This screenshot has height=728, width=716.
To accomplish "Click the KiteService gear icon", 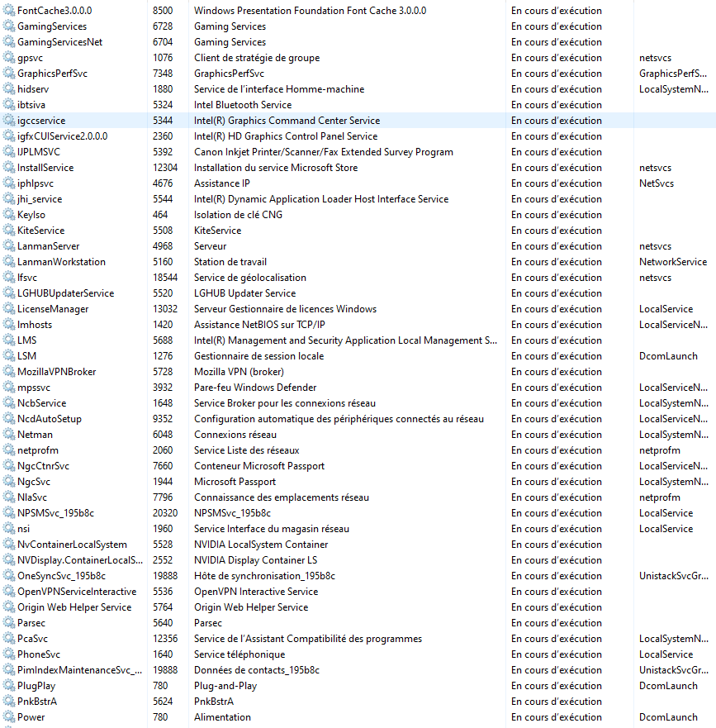I will tap(9, 231).
